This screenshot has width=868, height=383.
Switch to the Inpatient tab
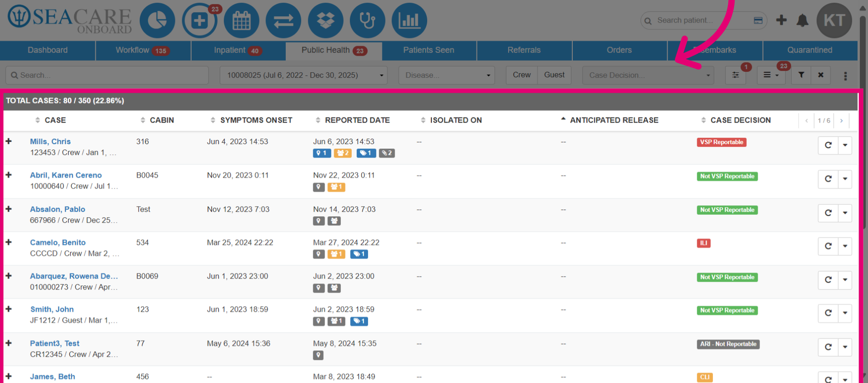(x=238, y=50)
